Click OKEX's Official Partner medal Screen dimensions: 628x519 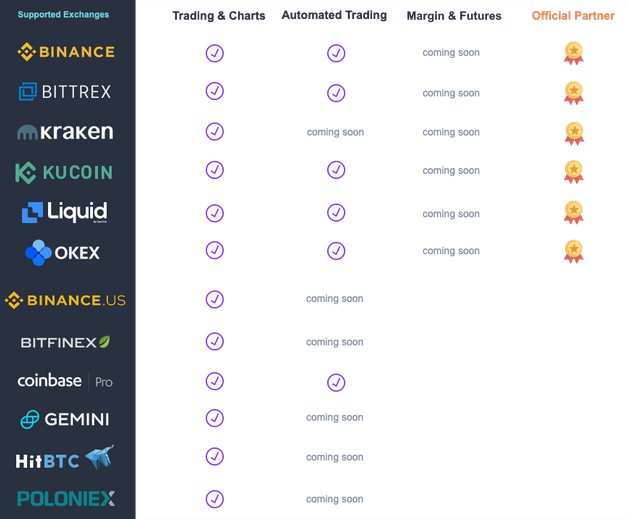coord(574,251)
